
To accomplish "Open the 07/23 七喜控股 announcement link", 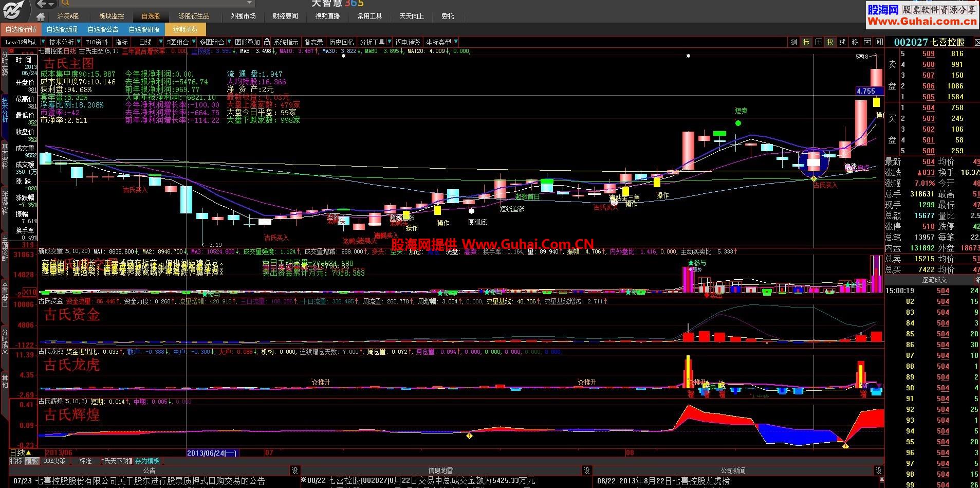I will (139, 481).
